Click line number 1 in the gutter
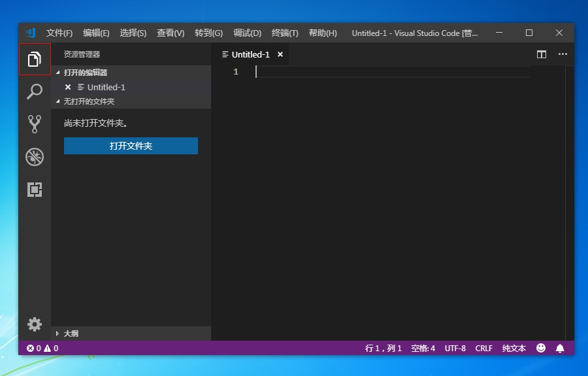This screenshot has height=376, width=588. click(x=236, y=72)
